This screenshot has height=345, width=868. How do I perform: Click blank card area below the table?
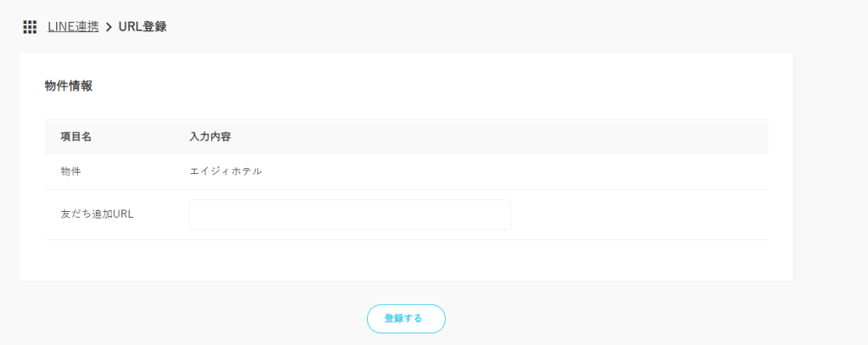tap(405, 260)
